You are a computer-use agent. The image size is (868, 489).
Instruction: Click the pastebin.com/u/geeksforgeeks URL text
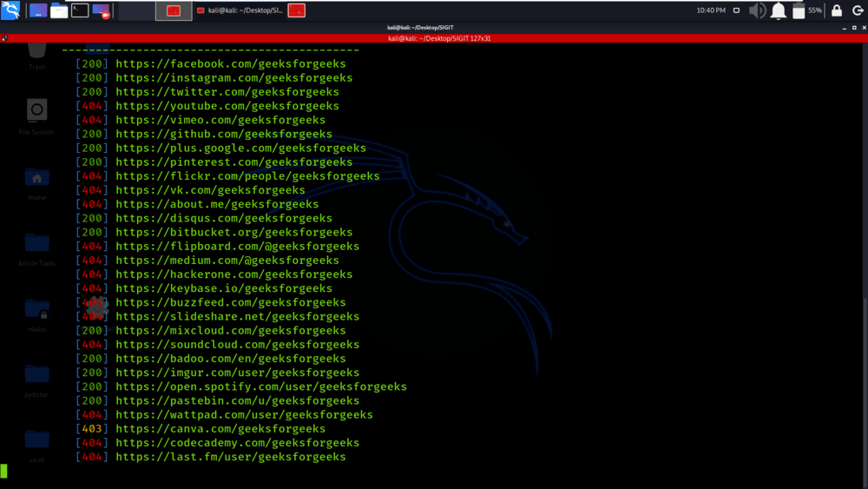coord(238,400)
